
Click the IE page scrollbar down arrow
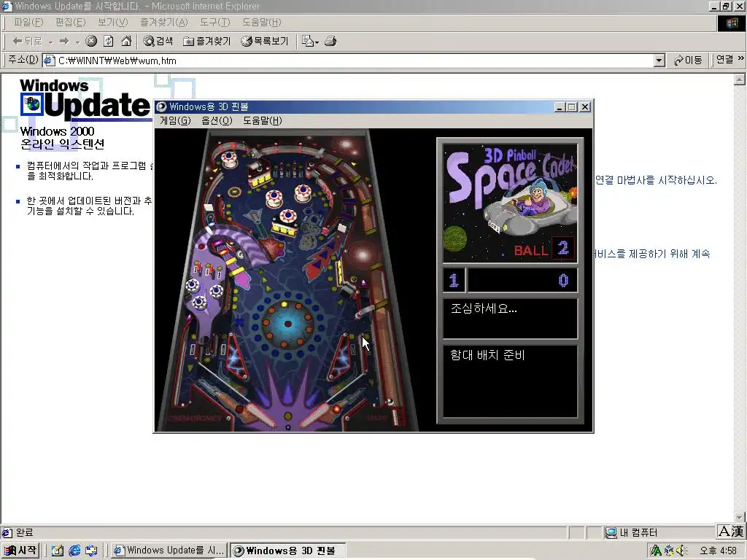740,518
